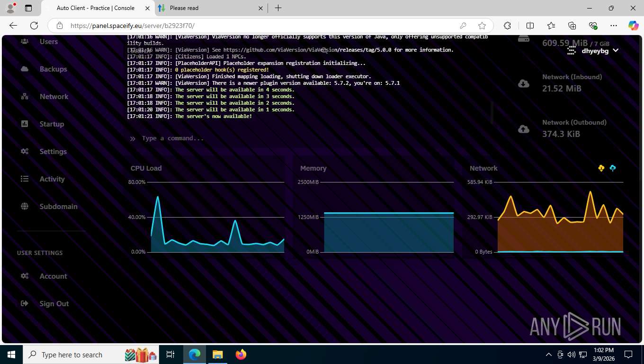Open the Favorites list icon
This screenshot has height=364, width=644.
(x=551, y=26)
